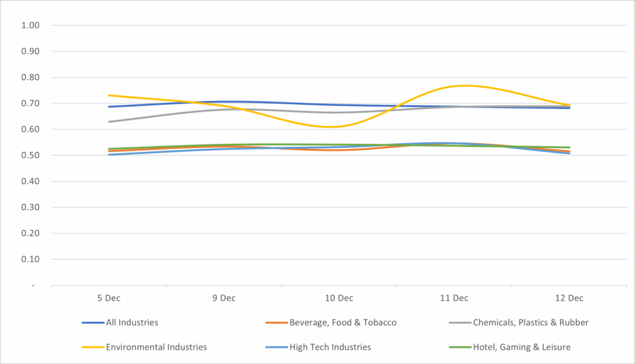Click the "10 Dec" axis category label

pyautogui.click(x=339, y=298)
